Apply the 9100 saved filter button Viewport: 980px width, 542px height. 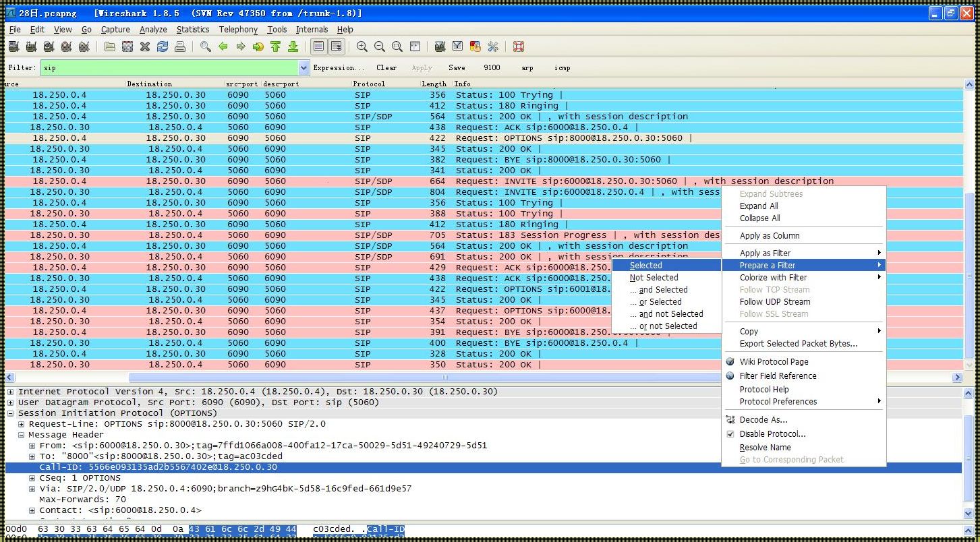click(492, 67)
